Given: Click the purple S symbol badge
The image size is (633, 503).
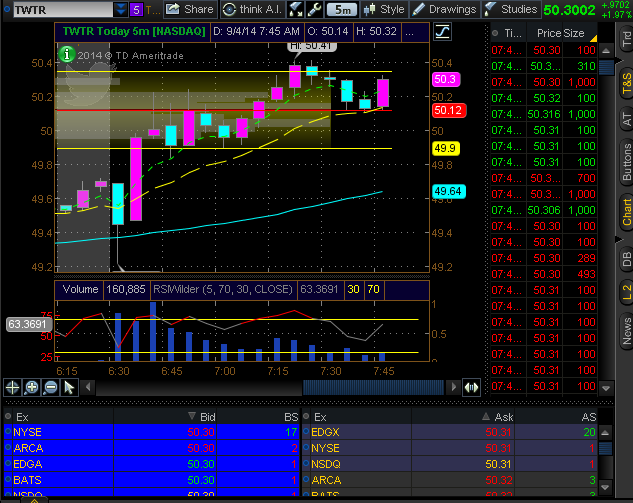Looking at the screenshot, I should [136, 10].
